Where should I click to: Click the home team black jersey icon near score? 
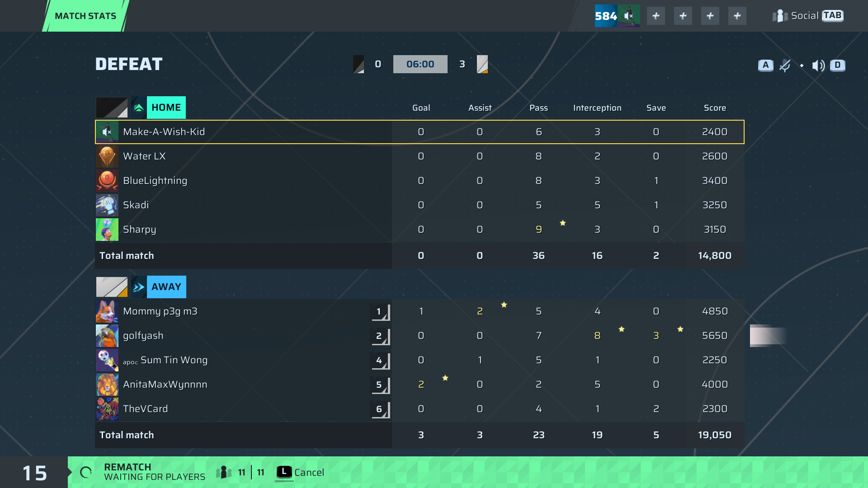(x=359, y=64)
